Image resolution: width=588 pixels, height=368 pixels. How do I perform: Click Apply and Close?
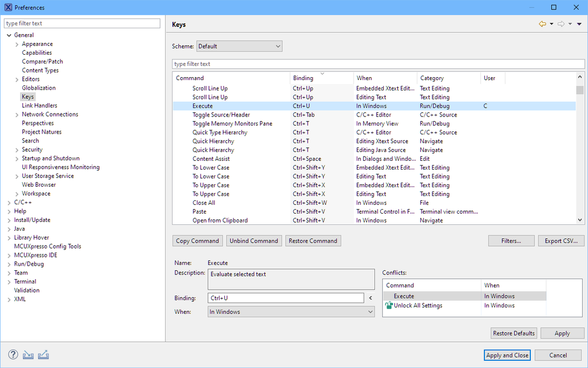(x=507, y=355)
